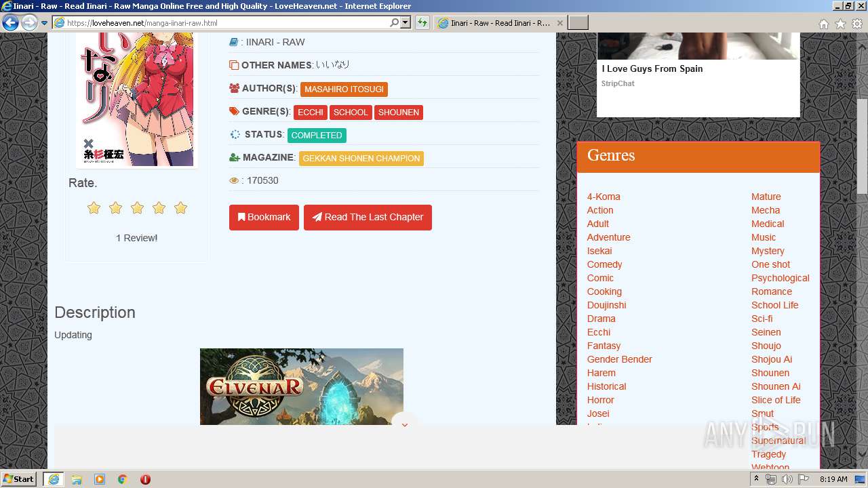Expand the address bar autocomplete dropdown
The height and width of the screenshot is (488, 868).
(x=406, y=23)
